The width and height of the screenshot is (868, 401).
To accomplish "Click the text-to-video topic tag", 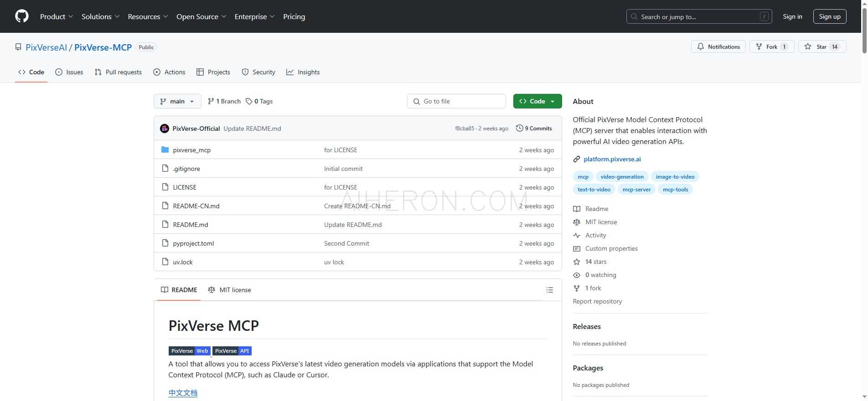I will [594, 190].
